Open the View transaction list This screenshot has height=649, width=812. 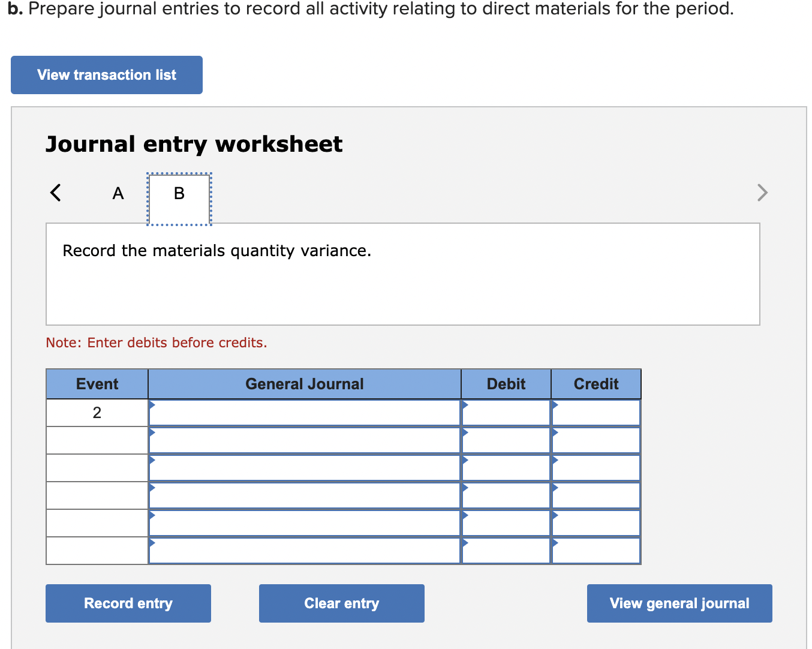pos(106,74)
